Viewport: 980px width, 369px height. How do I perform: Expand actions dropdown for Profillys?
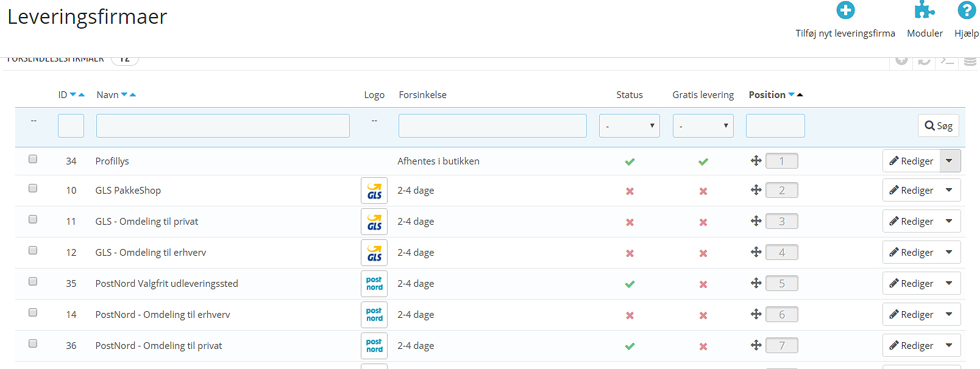[950, 161]
